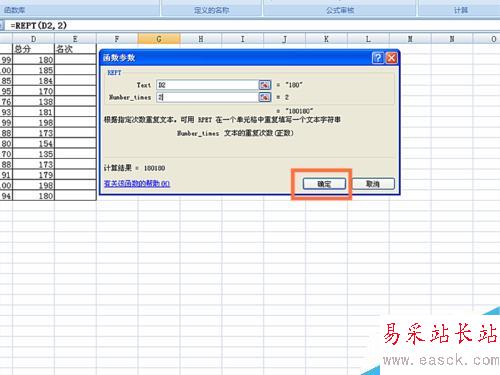Click the 计算结果 = 180180 text
500x375 pixels.
coord(135,168)
